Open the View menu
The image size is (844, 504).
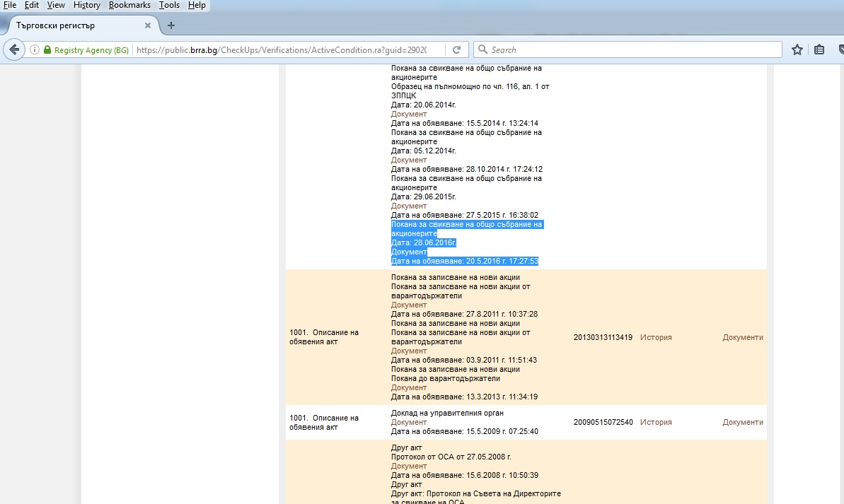click(56, 5)
